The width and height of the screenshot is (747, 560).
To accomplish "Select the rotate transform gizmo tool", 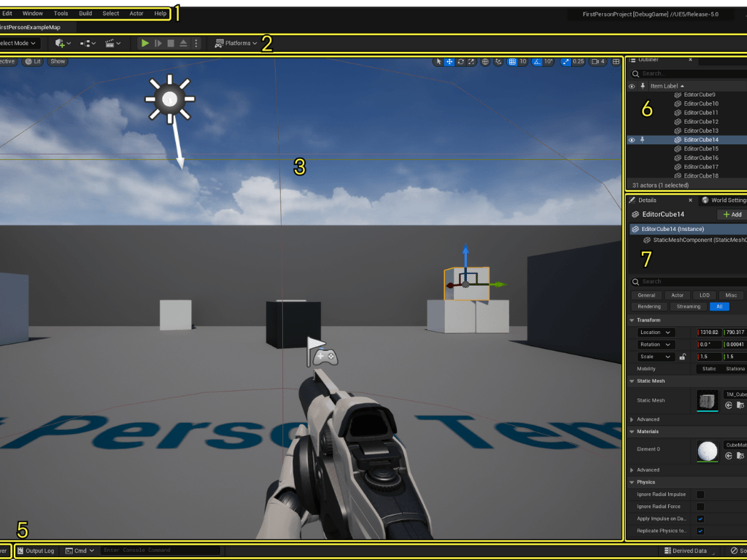I will (x=461, y=62).
